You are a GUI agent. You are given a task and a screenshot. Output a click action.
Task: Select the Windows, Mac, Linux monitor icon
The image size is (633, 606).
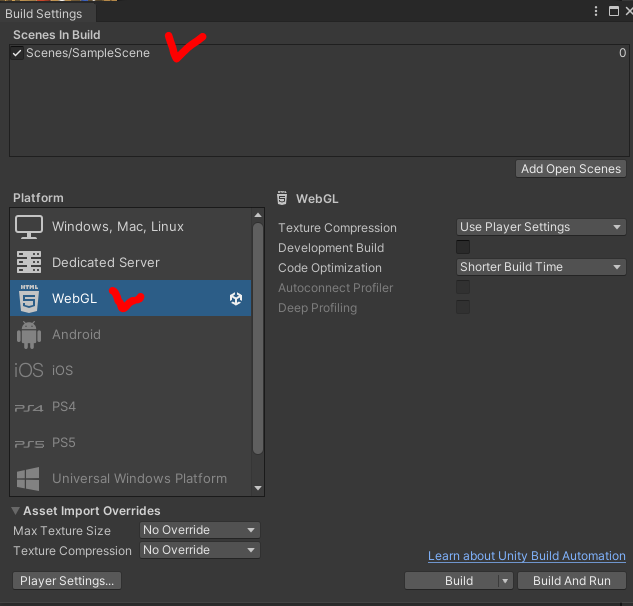29,227
